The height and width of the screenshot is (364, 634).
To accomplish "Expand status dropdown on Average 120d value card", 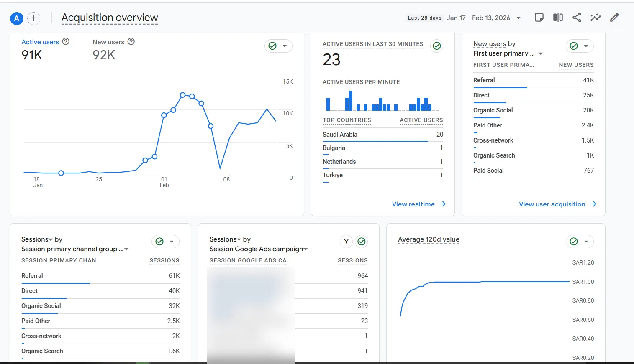I will tap(586, 242).
